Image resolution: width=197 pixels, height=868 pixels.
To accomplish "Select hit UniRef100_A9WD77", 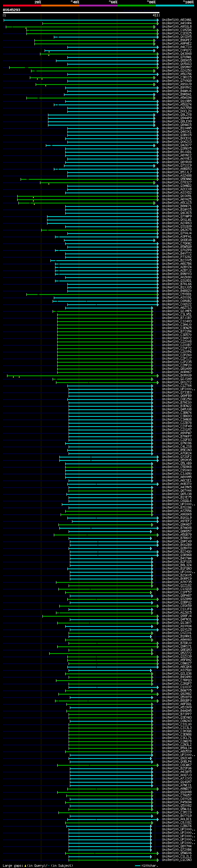I will point(177,789).
